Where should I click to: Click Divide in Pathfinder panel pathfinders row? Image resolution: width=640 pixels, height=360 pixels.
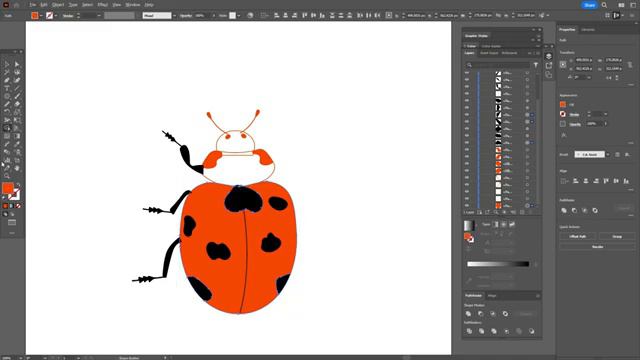point(469,331)
